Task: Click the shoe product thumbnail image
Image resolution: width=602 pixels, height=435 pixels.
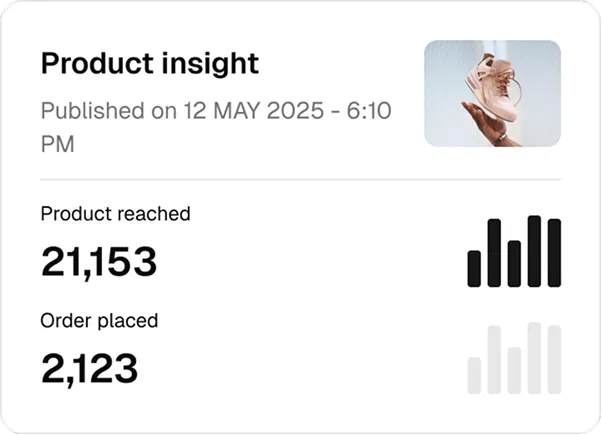Action: point(492,94)
